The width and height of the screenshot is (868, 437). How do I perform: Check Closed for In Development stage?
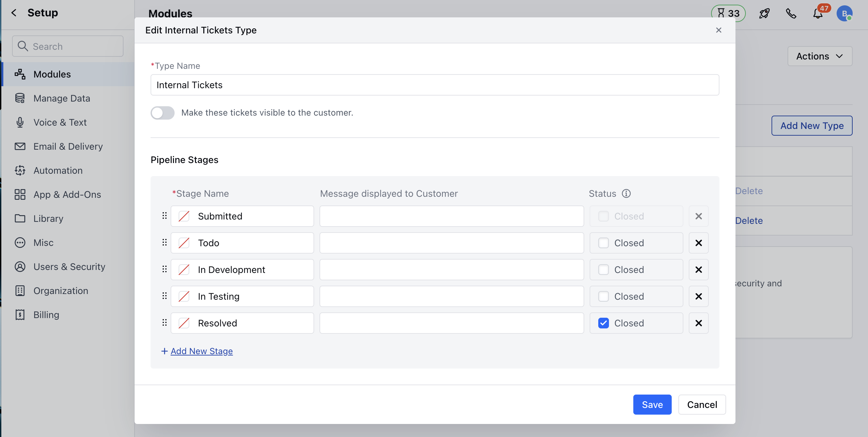603,269
